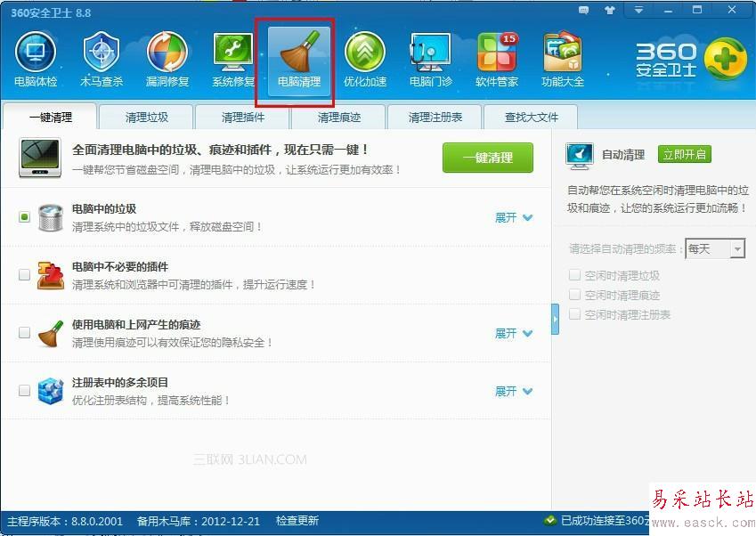The image size is (756, 536).
Task: Click the 使用电脑和上网产生的痕迹 title text
Action: pos(136,324)
